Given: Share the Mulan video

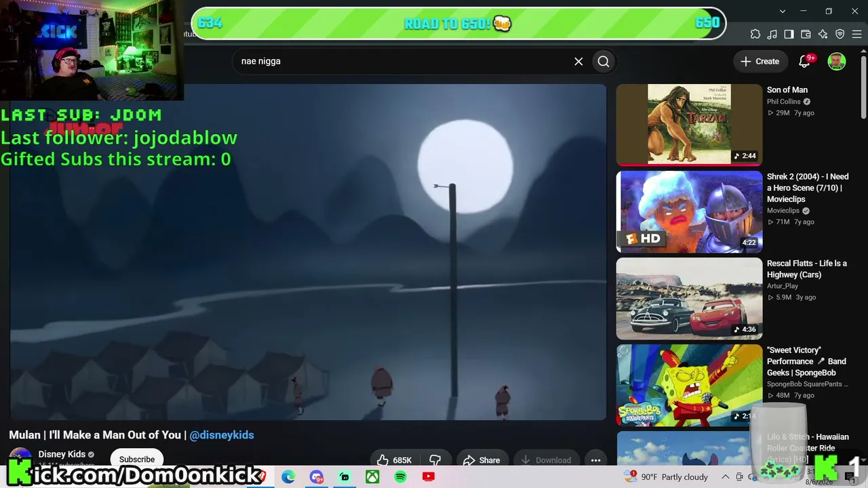Looking at the screenshot, I should 481,460.
